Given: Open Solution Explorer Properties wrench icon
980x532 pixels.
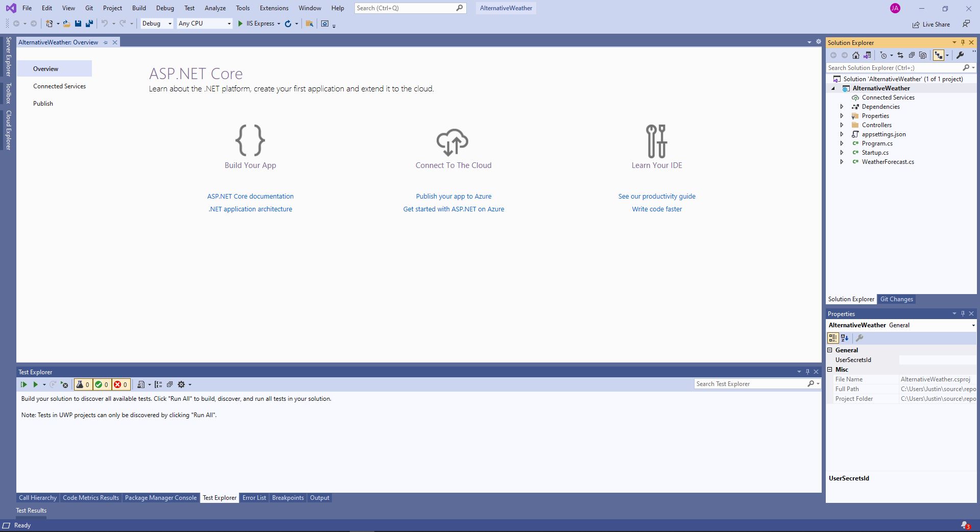Looking at the screenshot, I should tap(960, 55).
